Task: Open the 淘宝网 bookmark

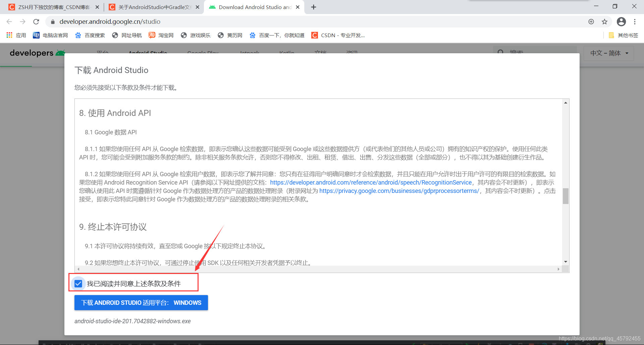Action: click(x=161, y=35)
